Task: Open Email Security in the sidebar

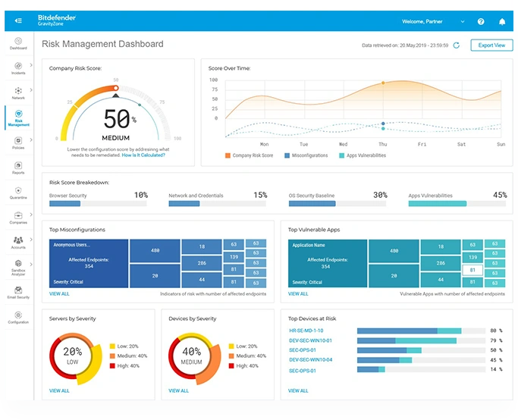Action: 18,291
